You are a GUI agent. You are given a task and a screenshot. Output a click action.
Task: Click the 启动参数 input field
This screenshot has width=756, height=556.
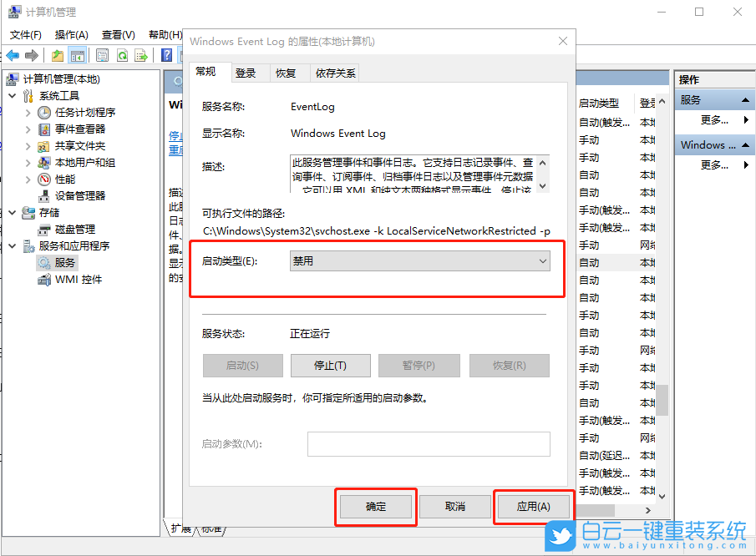pyautogui.click(x=428, y=443)
